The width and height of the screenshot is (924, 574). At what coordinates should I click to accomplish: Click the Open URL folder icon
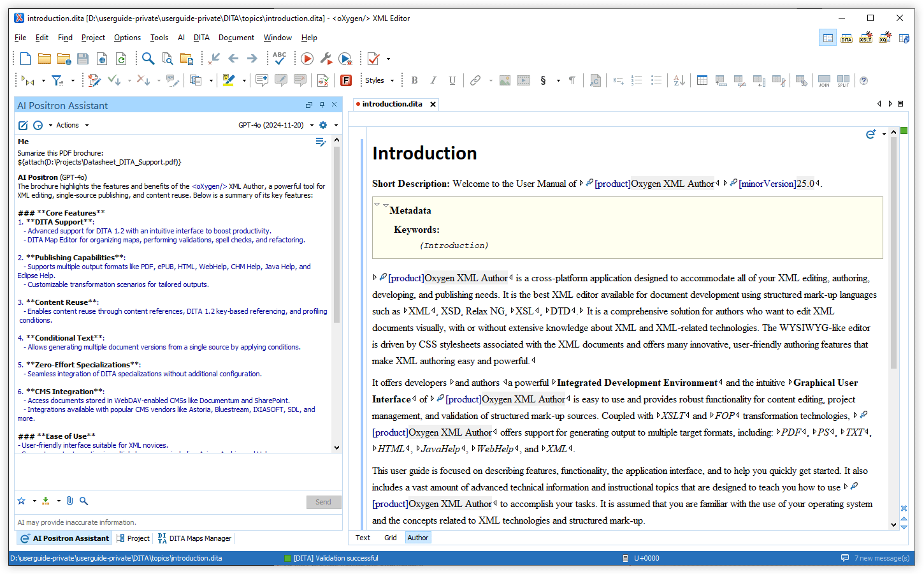pos(64,59)
